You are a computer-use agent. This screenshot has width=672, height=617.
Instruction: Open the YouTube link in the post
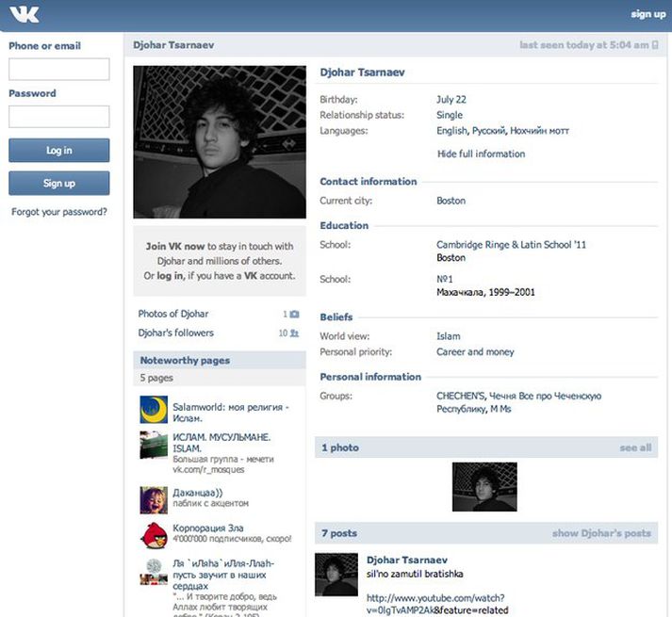point(437,604)
